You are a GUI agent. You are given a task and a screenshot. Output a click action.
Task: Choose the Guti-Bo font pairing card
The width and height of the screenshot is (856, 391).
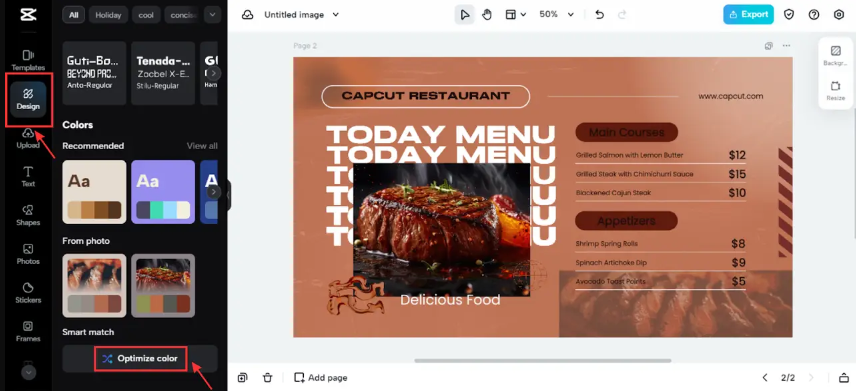click(x=94, y=73)
